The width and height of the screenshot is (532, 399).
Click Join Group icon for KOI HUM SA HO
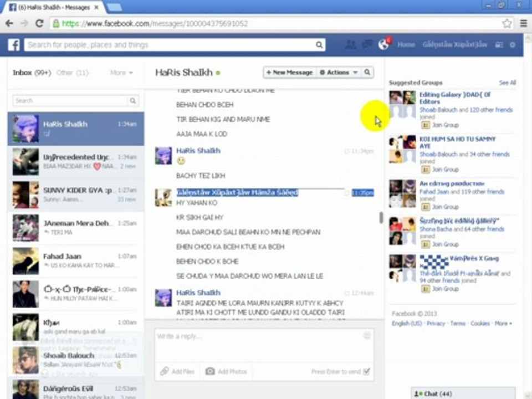coord(425,170)
